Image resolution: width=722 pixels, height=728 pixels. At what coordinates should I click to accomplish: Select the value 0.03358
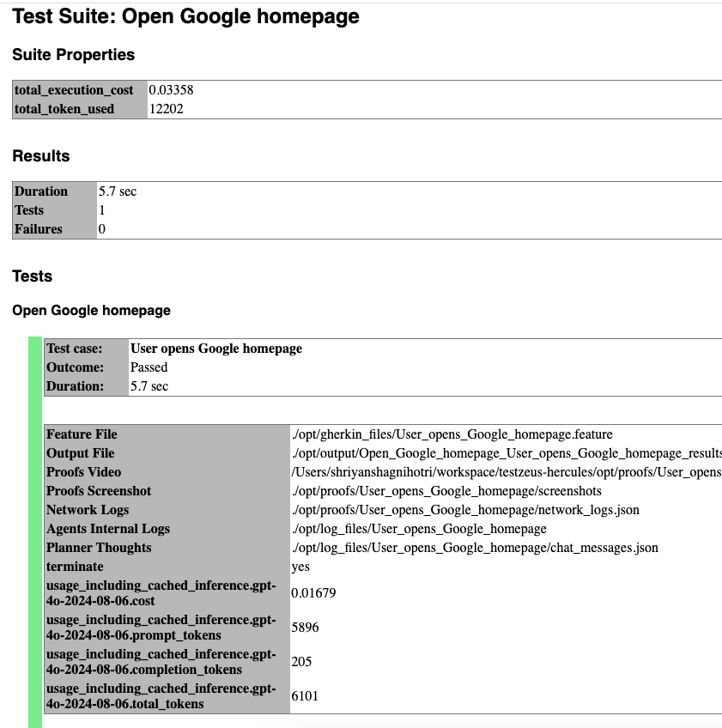pyautogui.click(x=171, y=90)
